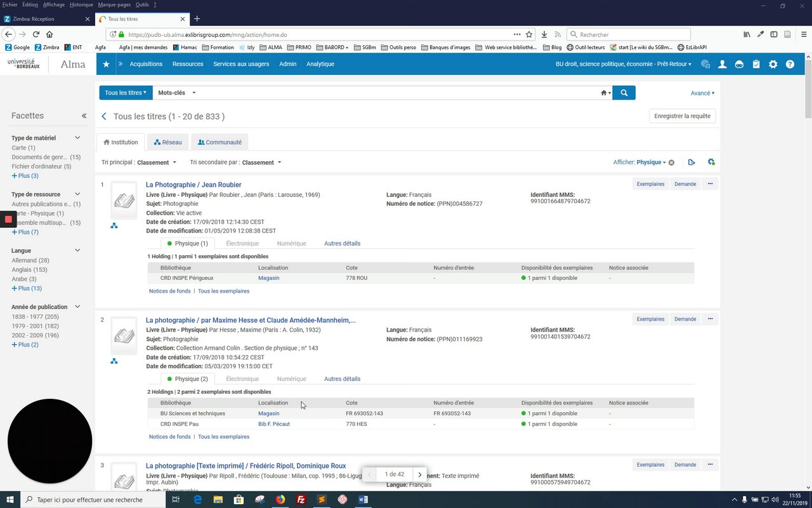The width and height of the screenshot is (812, 508).
Task: Click Demande for La photographie / par Maxime Hesse
Action: click(x=685, y=319)
